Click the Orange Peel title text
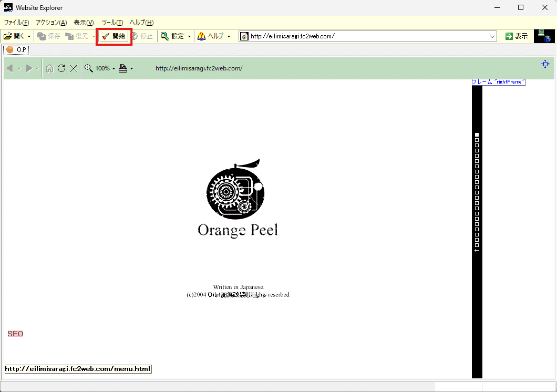This screenshot has width=557, height=392. tap(238, 230)
